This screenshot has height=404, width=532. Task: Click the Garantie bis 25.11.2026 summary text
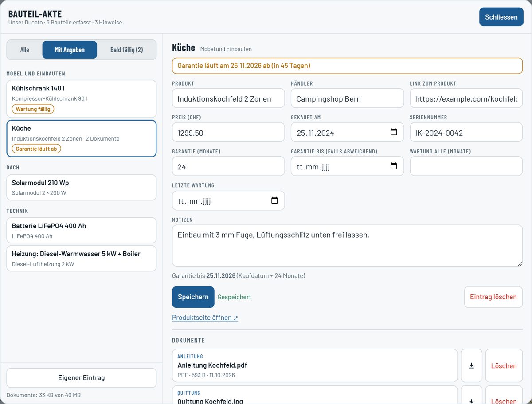pyautogui.click(x=239, y=276)
